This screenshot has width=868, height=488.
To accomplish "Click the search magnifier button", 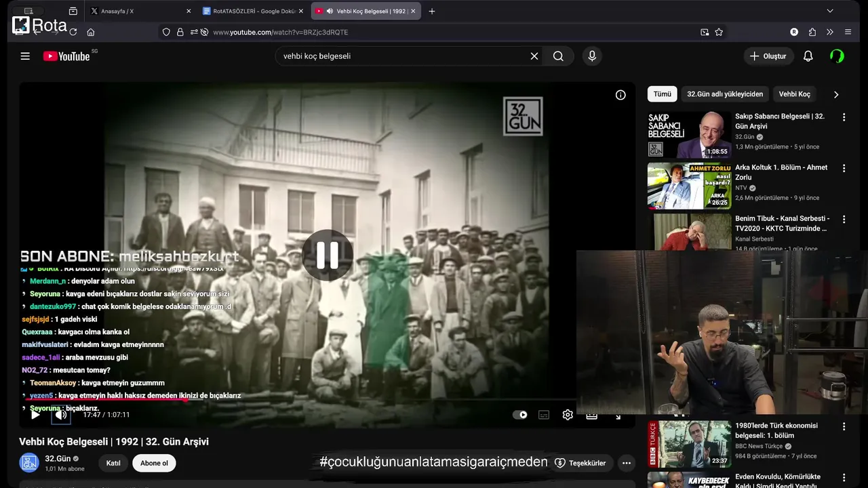I will point(558,56).
